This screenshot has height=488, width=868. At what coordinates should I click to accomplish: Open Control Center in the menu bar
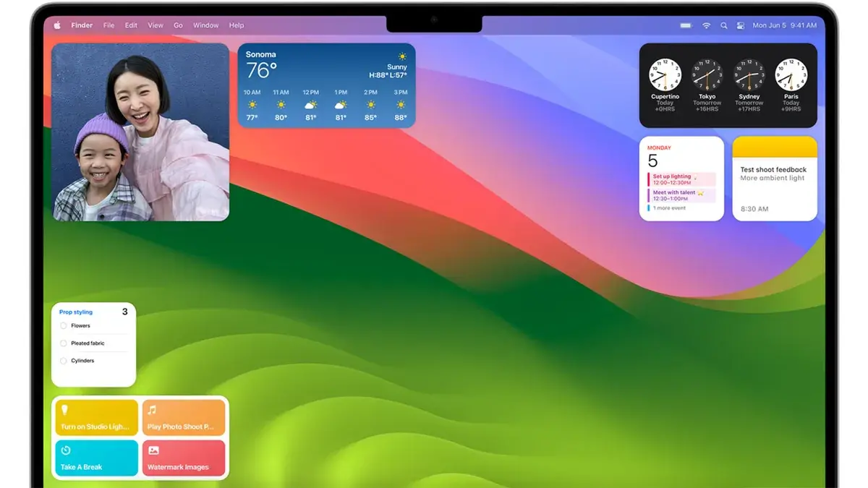pyautogui.click(x=740, y=25)
